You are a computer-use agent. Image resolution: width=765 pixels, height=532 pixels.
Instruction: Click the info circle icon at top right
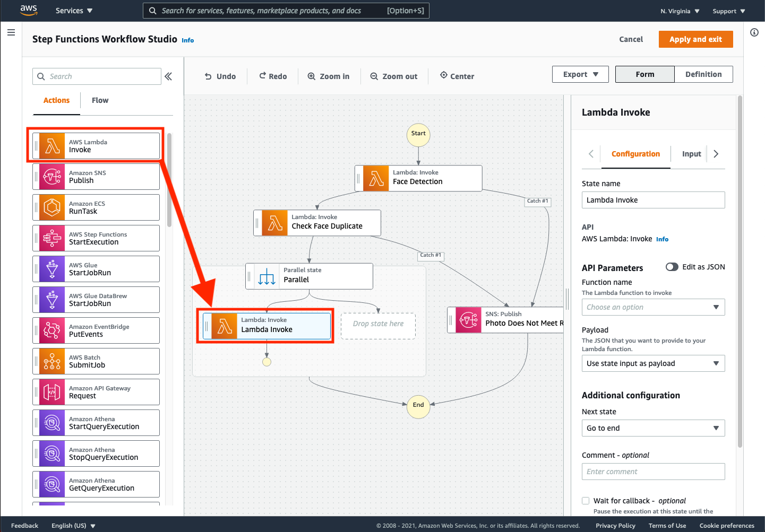(x=754, y=32)
